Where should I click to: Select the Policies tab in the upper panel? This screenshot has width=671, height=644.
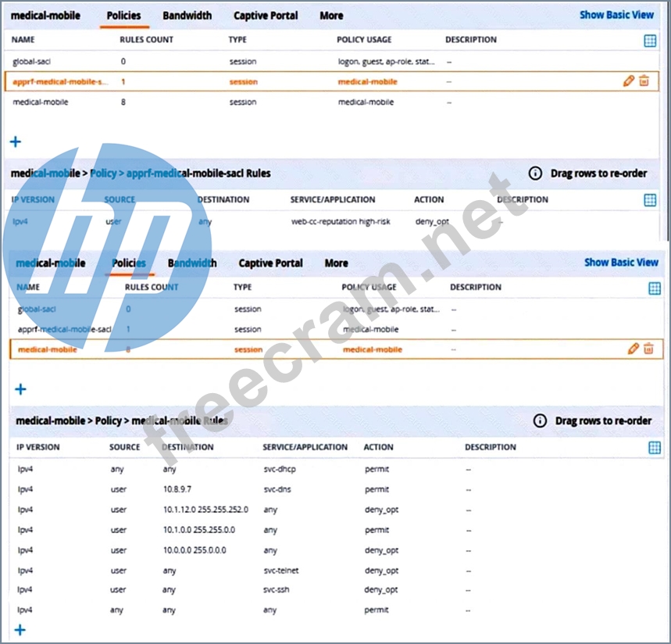pos(123,16)
